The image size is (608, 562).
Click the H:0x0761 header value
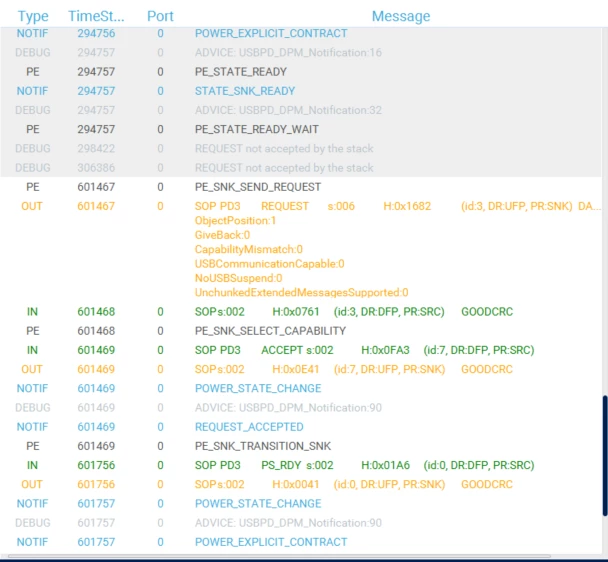click(x=296, y=311)
